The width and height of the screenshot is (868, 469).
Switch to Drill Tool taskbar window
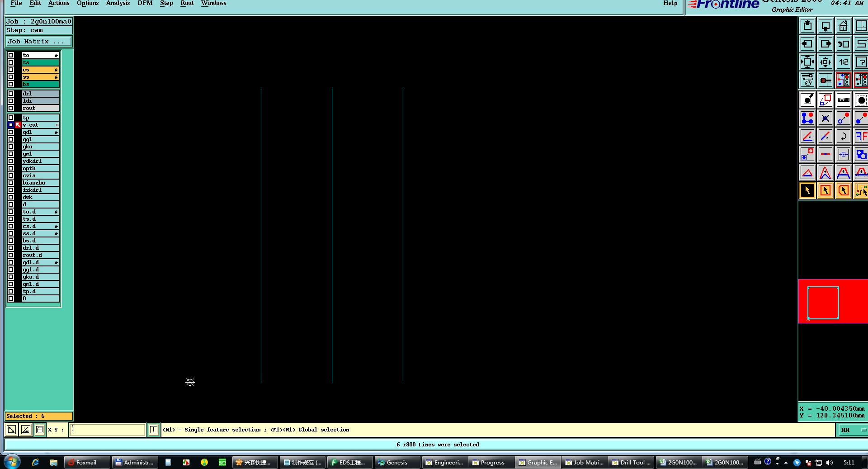pyautogui.click(x=631, y=462)
